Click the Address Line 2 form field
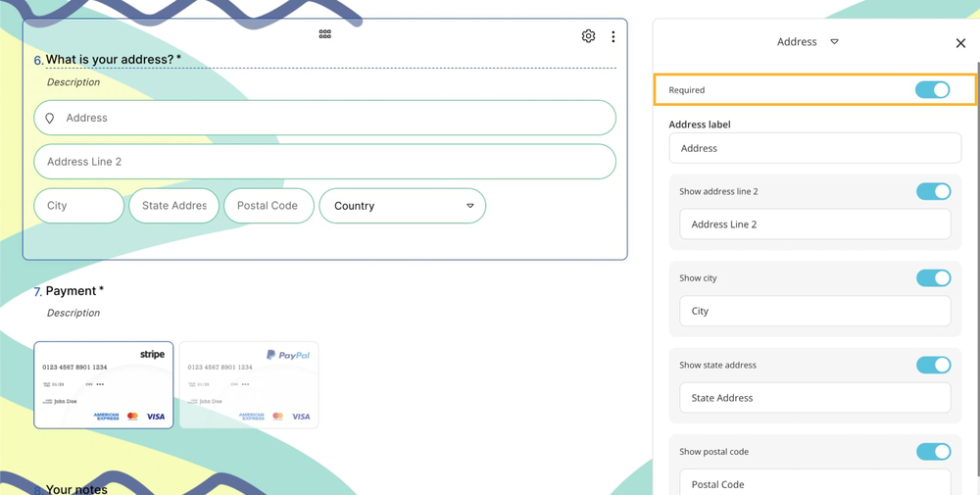980x495 pixels. (324, 162)
